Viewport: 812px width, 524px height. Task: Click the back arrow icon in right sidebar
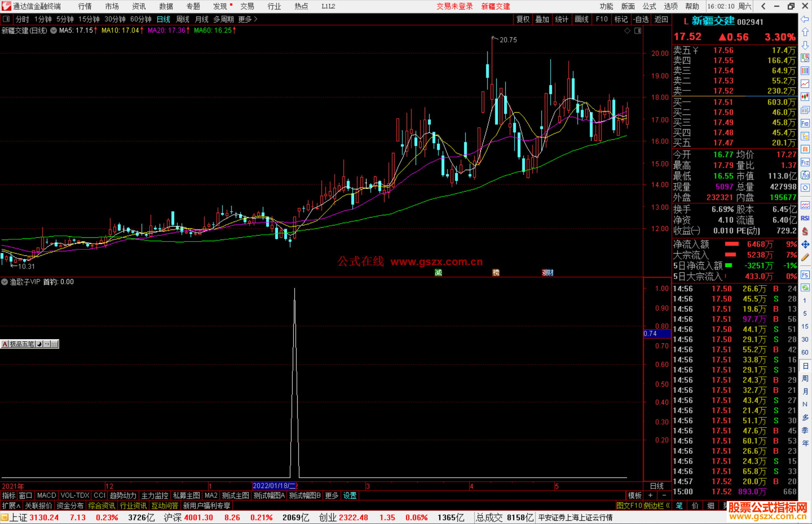point(805,19)
